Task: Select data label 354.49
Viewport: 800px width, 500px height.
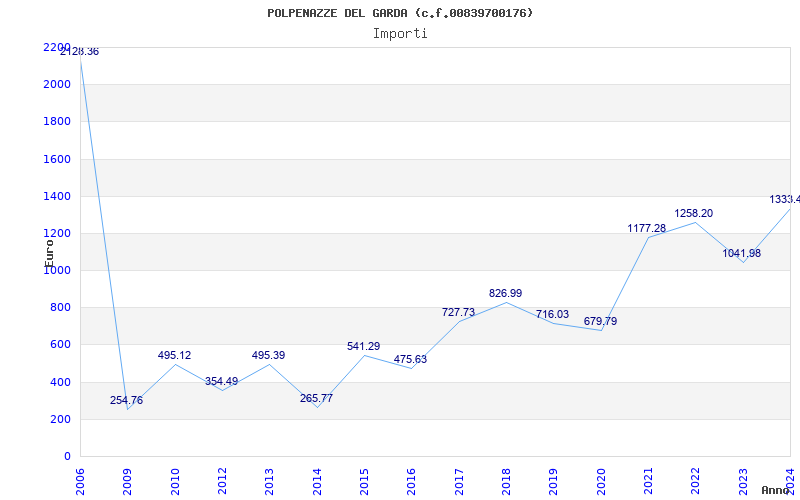Action: tap(221, 382)
